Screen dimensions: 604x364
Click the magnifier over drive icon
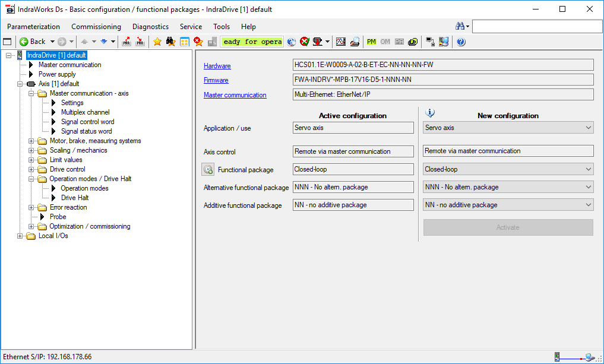point(355,42)
